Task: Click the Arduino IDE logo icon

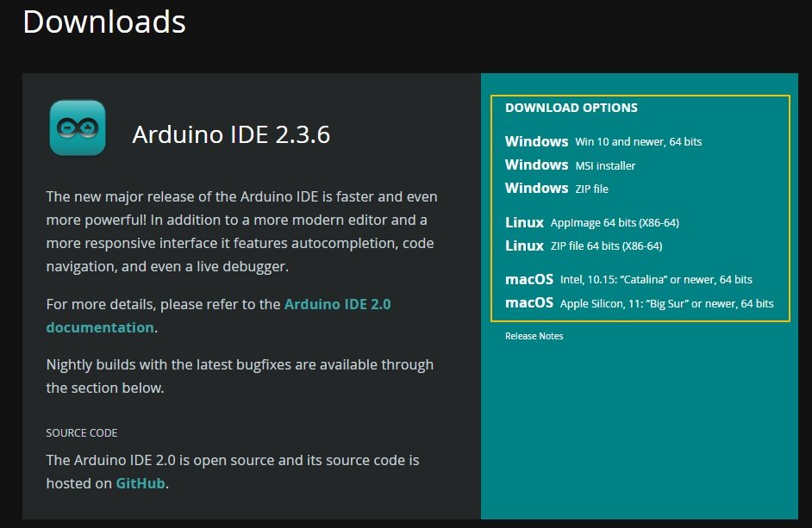Action: 78,127
